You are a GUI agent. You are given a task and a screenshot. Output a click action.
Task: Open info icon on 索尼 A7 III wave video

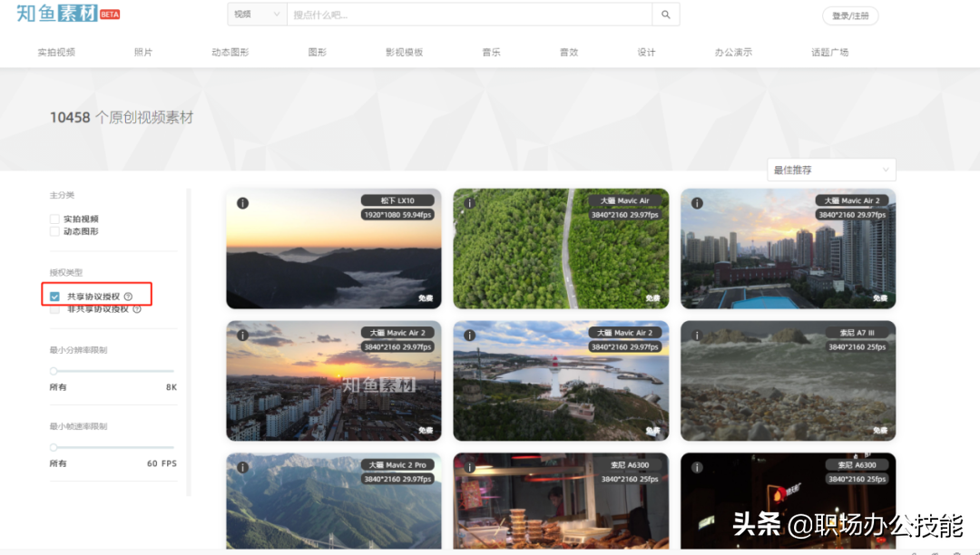(697, 336)
